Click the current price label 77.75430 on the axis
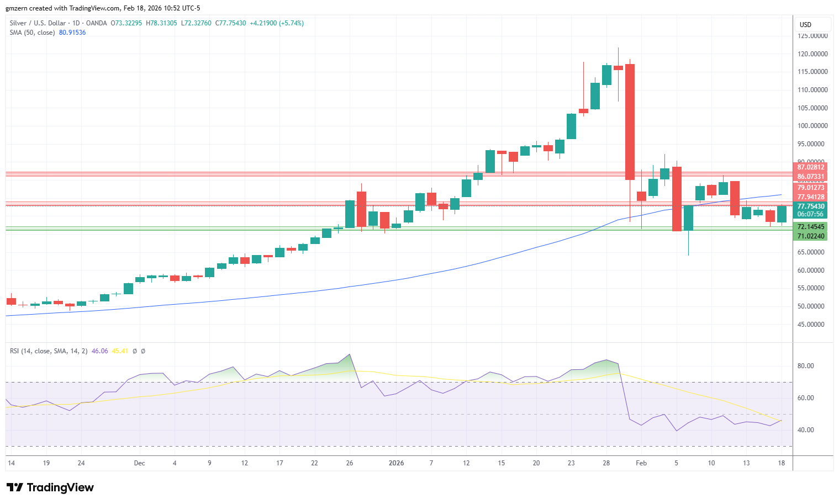The image size is (839, 504). click(x=810, y=206)
